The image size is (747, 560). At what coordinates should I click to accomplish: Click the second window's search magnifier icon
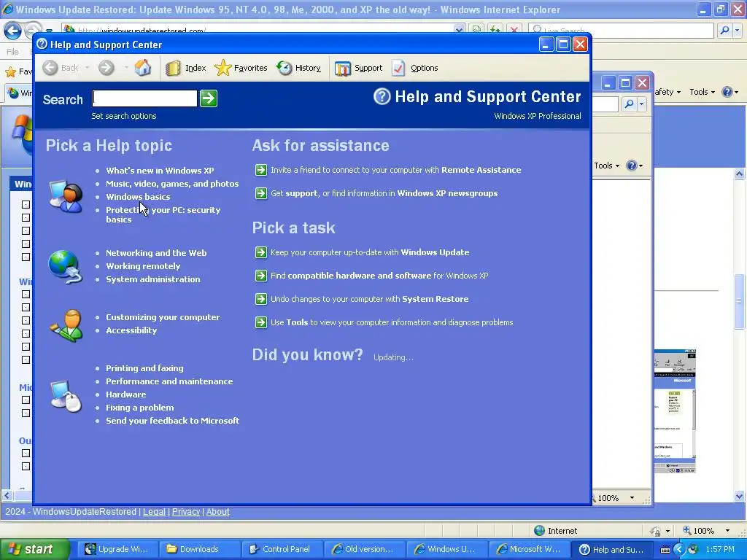tap(630, 104)
